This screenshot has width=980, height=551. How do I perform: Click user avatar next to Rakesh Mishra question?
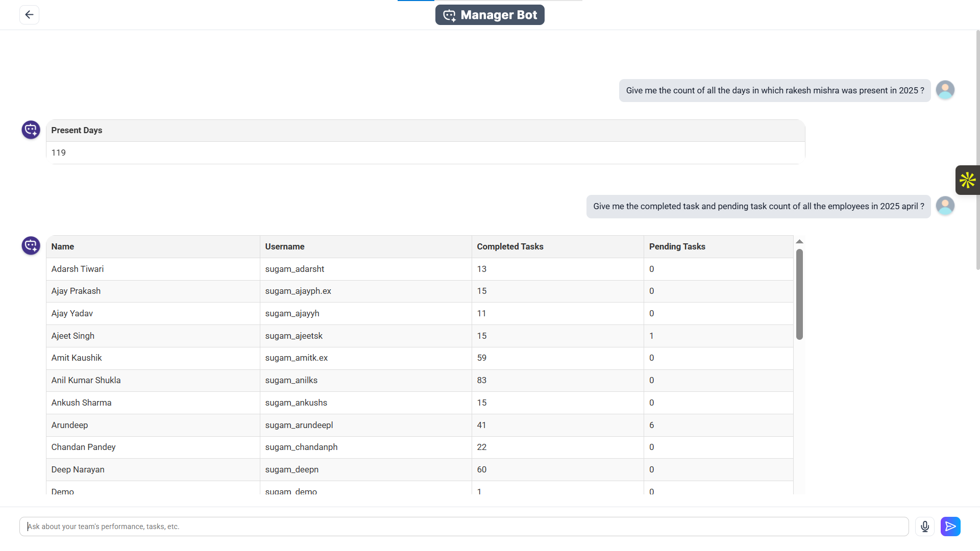pyautogui.click(x=945, y=90)
